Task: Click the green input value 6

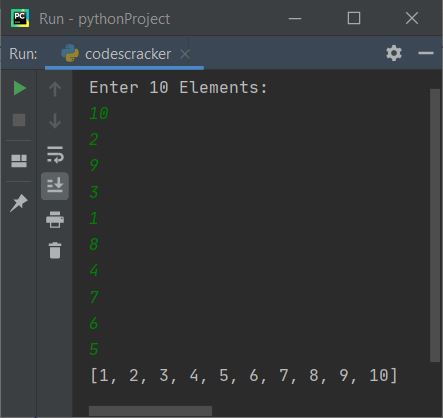Action: (94, 323)
